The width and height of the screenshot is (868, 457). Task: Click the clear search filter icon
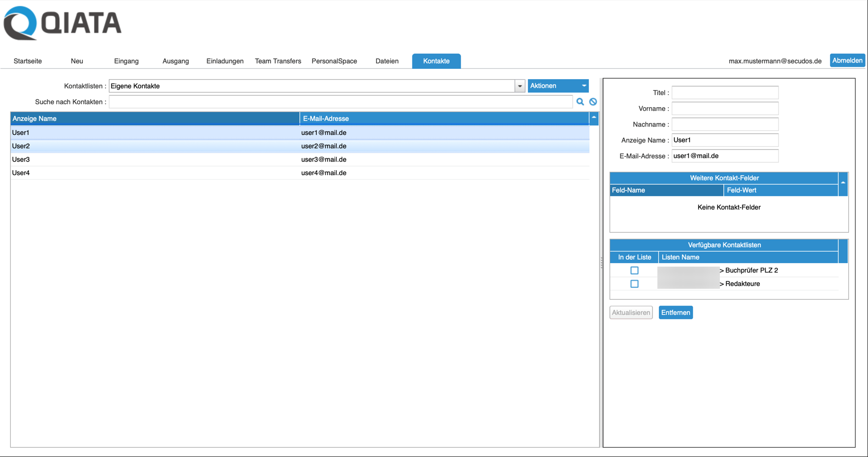(x=593, y=102)
